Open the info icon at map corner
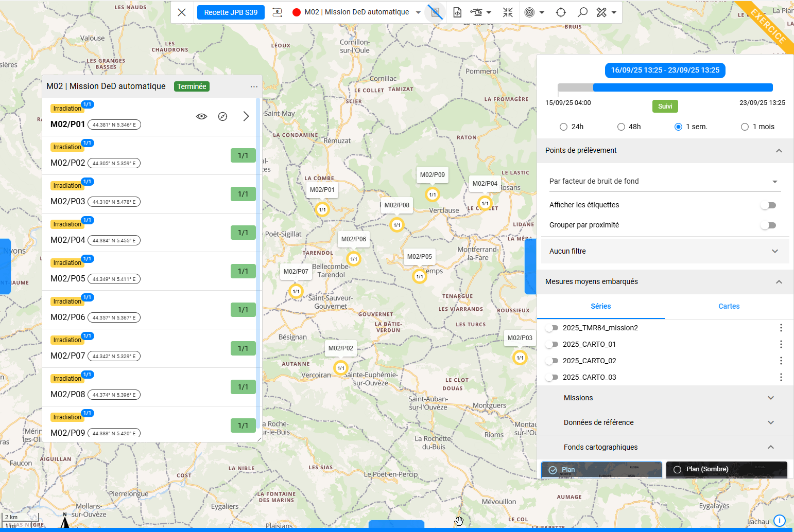 780,521
